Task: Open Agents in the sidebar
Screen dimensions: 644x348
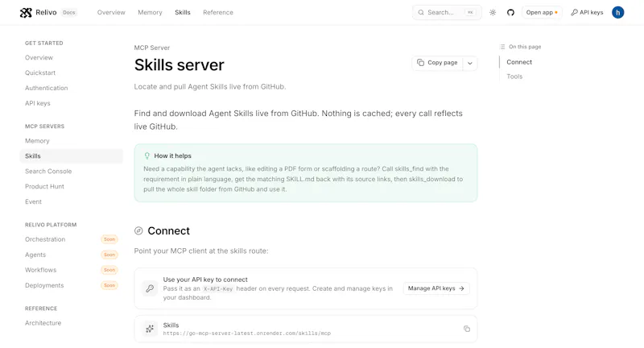Action: [x=35, y=255]
